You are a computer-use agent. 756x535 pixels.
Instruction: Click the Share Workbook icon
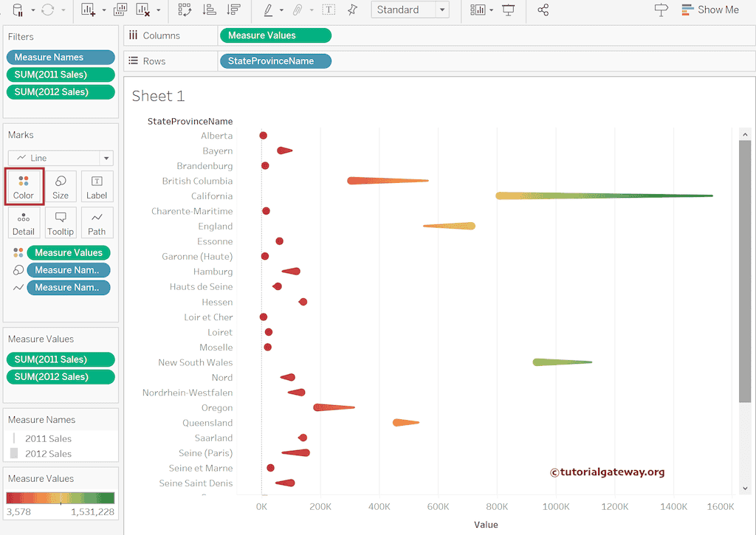click(x=544, y=10)
